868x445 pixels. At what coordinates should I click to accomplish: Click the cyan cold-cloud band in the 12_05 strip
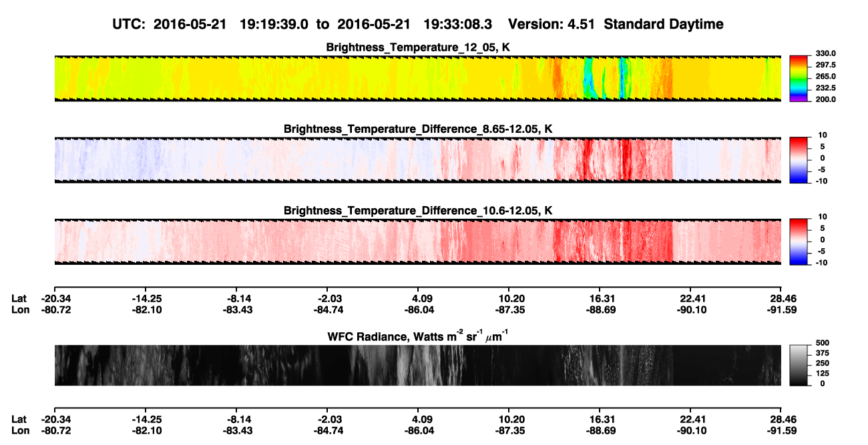click(588, 78)
